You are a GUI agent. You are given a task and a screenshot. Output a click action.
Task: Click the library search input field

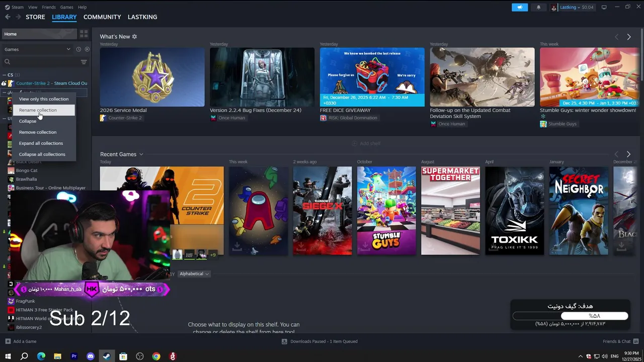[44, 62]
